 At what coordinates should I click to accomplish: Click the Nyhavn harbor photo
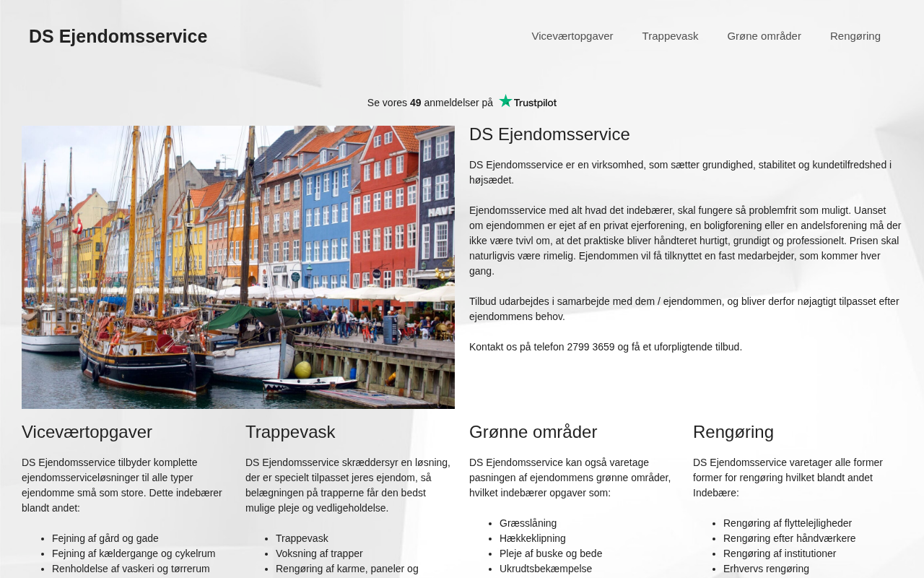(238, 267)
